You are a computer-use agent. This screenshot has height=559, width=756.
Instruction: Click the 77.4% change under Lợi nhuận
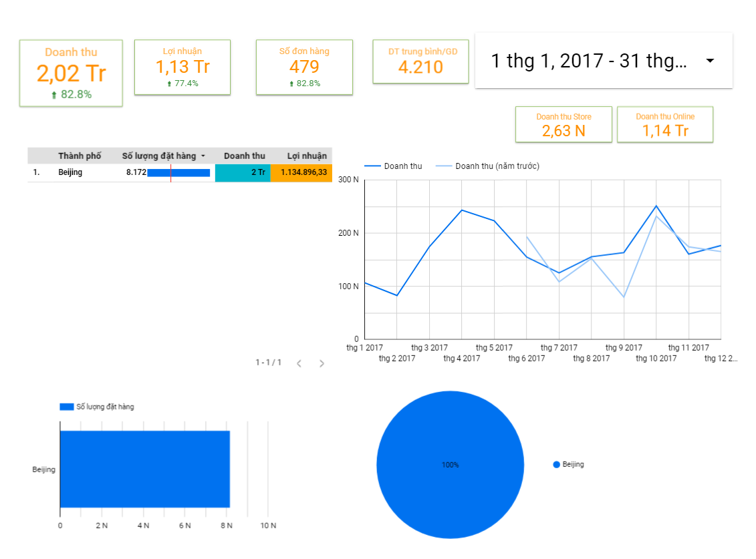[182, 83]
